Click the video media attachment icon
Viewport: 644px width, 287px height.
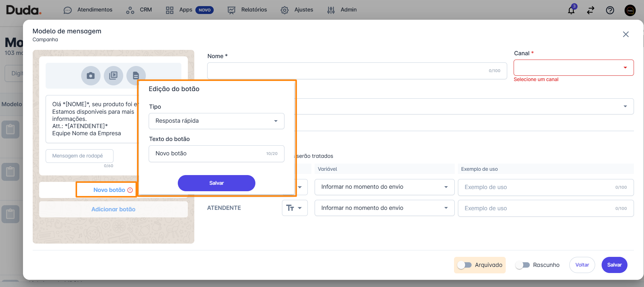[113, 76]
